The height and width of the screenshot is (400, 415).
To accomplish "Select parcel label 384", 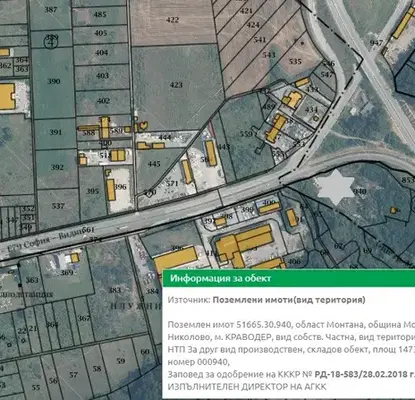I will tap(152, 291).
